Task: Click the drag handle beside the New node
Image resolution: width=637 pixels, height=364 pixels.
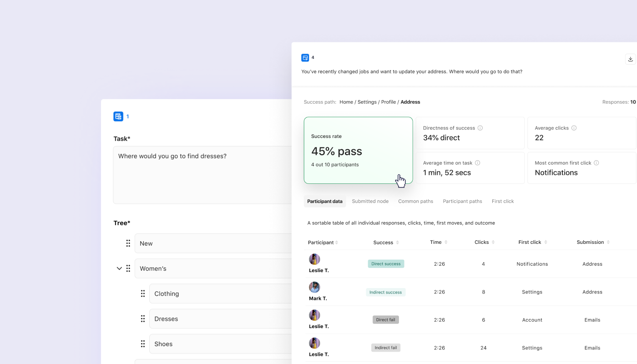Action: tap(128, 243)
